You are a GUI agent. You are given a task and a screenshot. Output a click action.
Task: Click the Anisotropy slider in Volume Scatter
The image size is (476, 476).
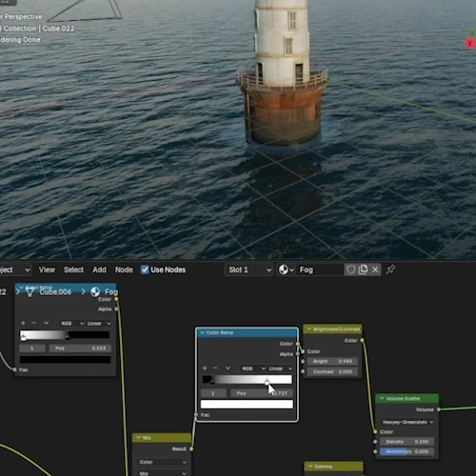click(407, 451)
